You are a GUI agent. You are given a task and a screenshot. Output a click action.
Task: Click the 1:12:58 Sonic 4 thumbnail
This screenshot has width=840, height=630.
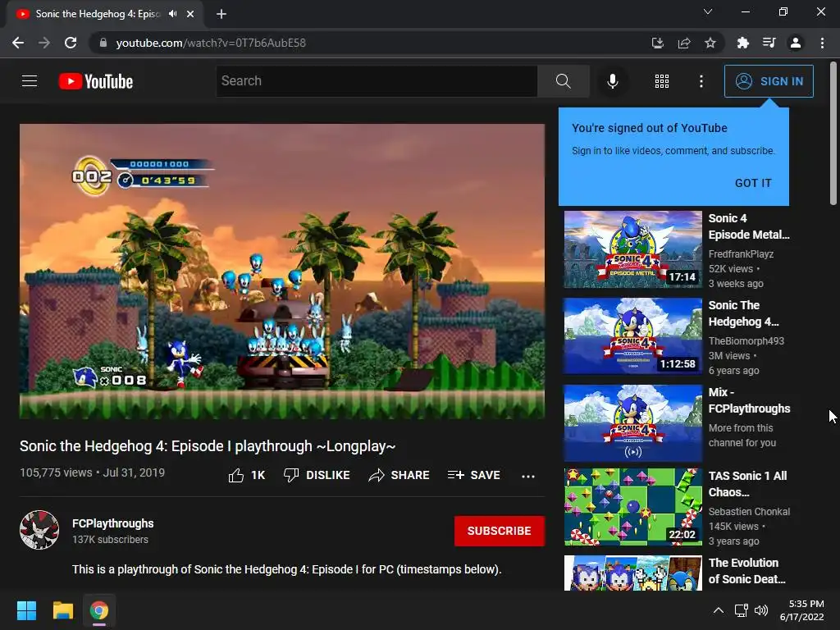[x=632, y=336]
